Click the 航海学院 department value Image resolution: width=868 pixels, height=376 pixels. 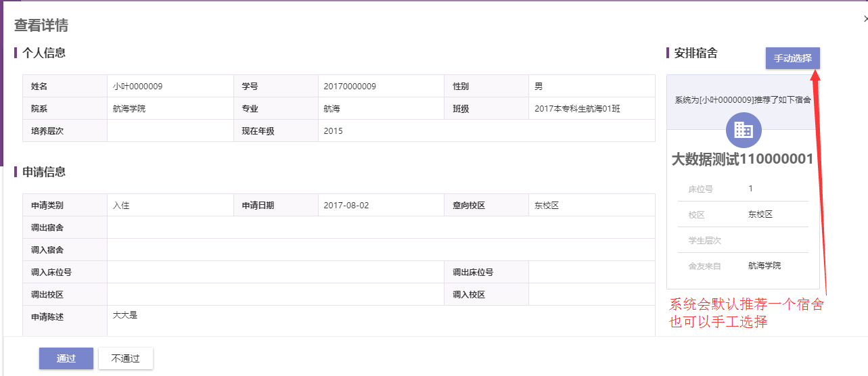[129, 109]
